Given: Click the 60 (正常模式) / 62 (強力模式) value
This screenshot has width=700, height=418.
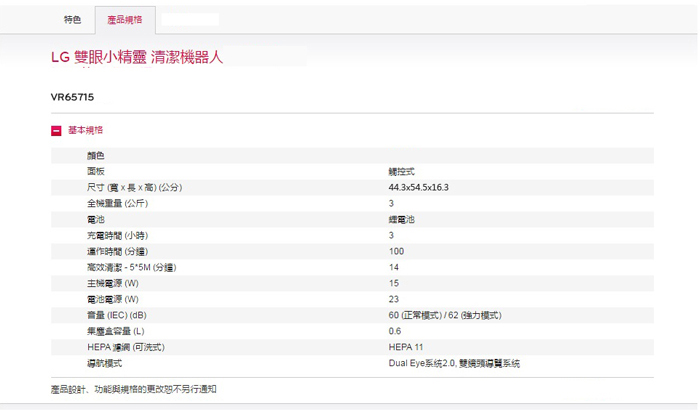Looking at the screenshot, I should [x=445, y=315].
